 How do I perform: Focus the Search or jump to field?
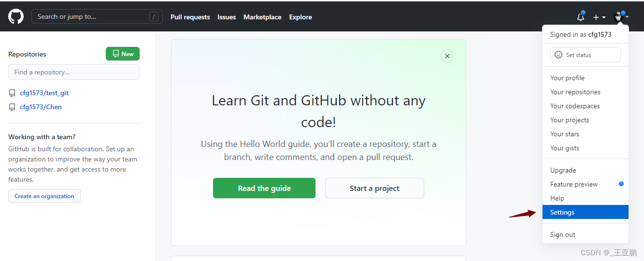pyautogui.click(x=97, y=16)
